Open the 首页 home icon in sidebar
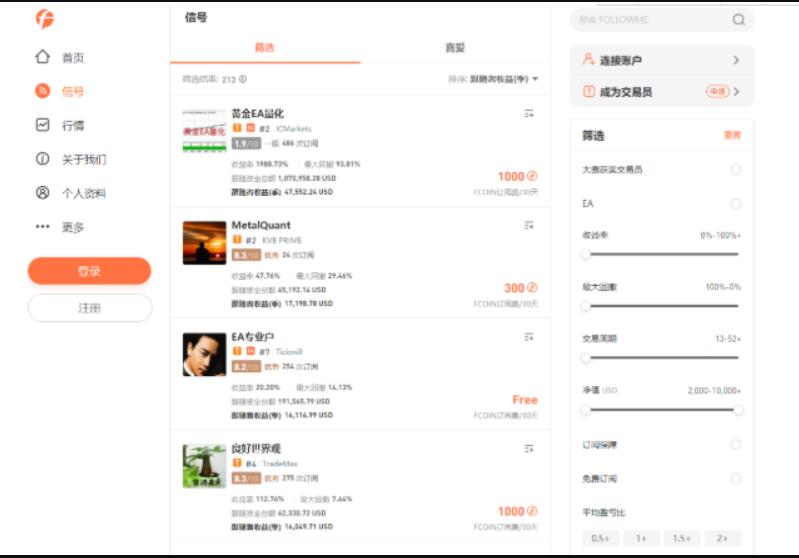Viewport: 799px width, 558px height. pyautogui.click(x=43, y=57)
